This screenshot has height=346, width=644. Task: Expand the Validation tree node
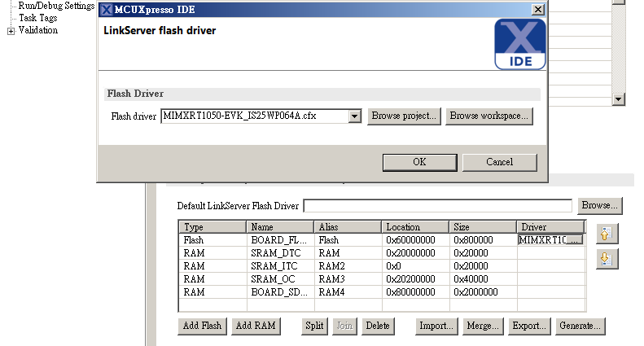(x=11, y=31)
